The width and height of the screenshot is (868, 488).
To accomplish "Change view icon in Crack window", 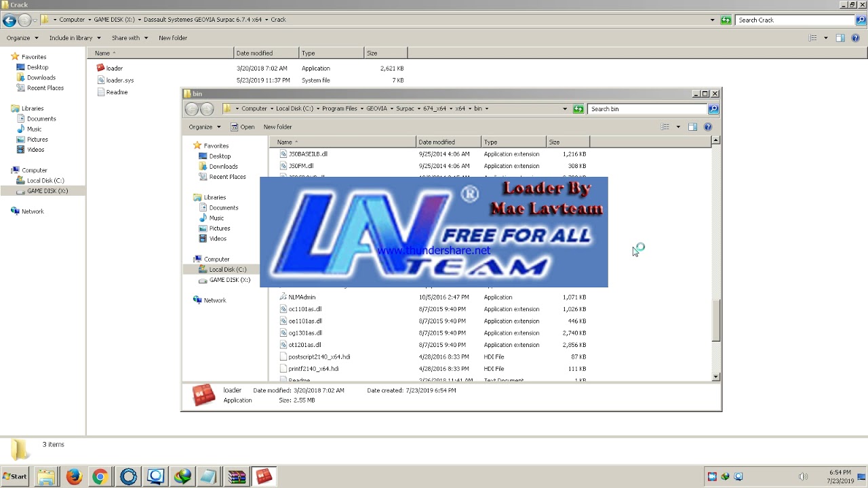I will click(x=812, y=38).
